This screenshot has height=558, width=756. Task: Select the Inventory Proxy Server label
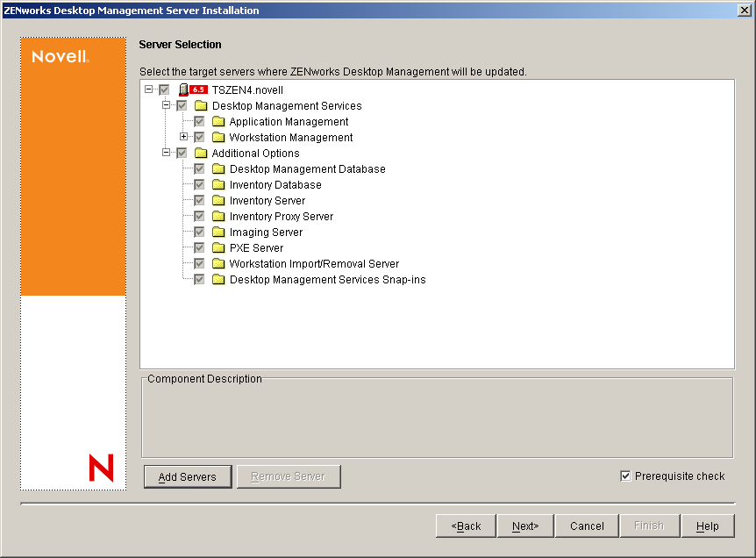[x=282, y=217]
